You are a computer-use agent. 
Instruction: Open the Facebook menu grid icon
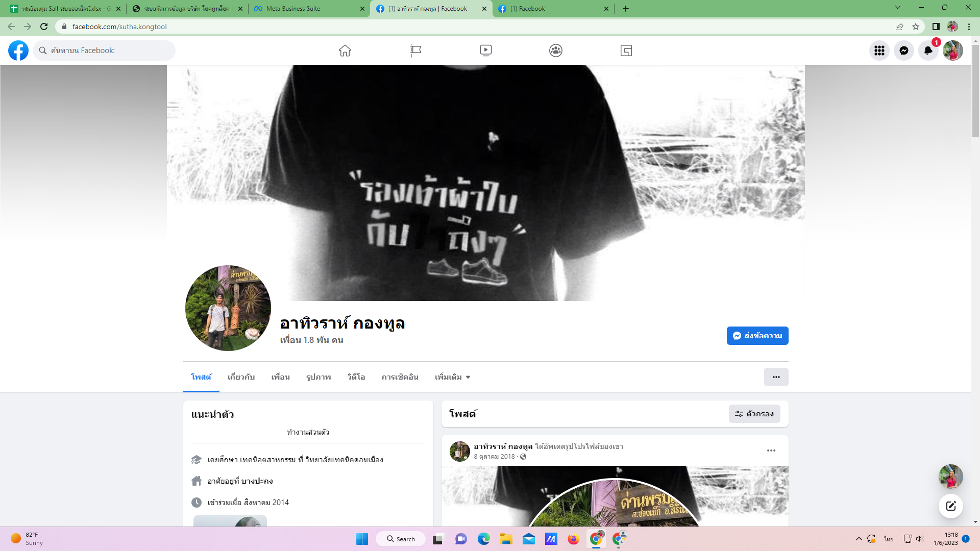click(x=879, y=51)
